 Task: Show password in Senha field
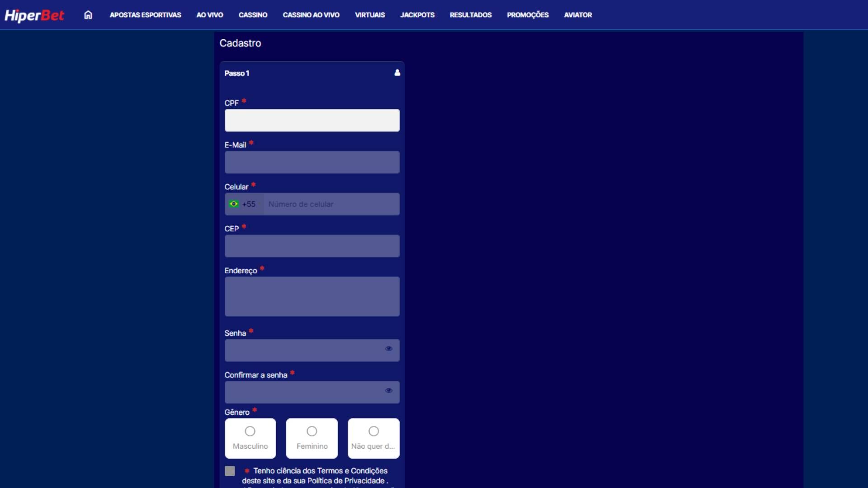tap(388, 349)
